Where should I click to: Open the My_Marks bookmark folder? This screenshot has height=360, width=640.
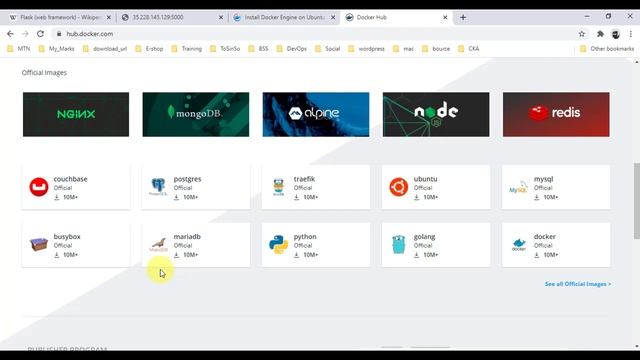click(56, 49)
